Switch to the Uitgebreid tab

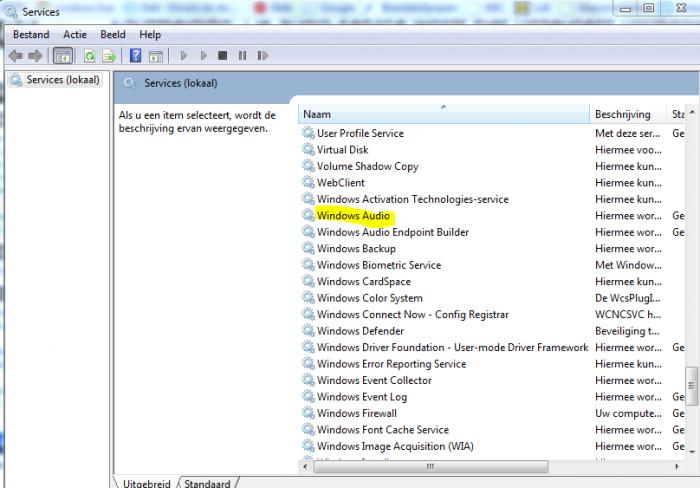(146, 483)
